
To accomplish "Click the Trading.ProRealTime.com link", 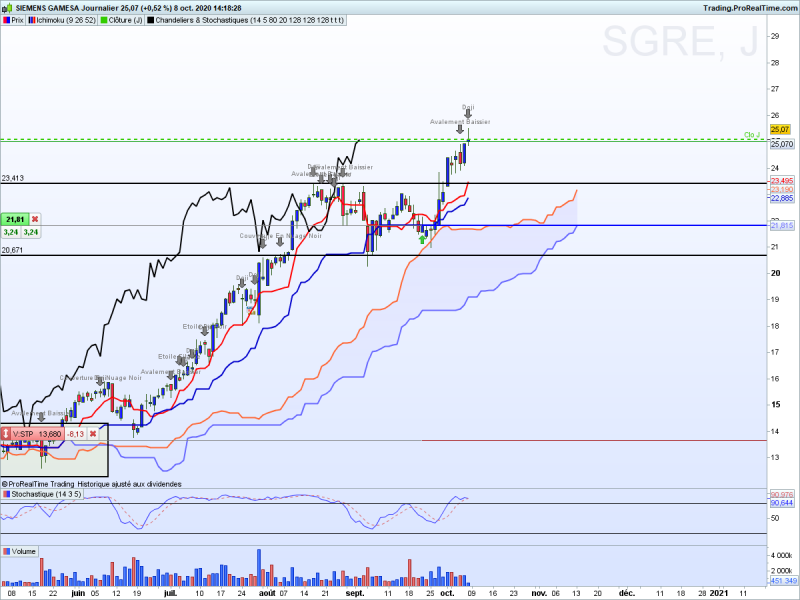I will (749, 8).
